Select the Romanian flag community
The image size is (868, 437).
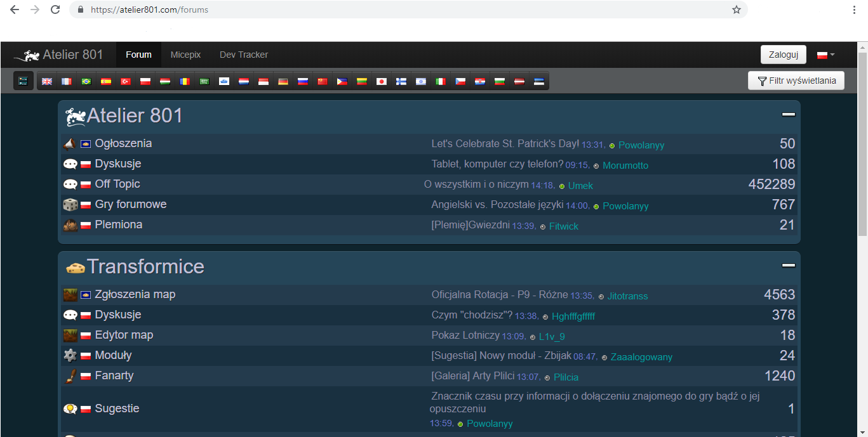click(x=185, y=81)
